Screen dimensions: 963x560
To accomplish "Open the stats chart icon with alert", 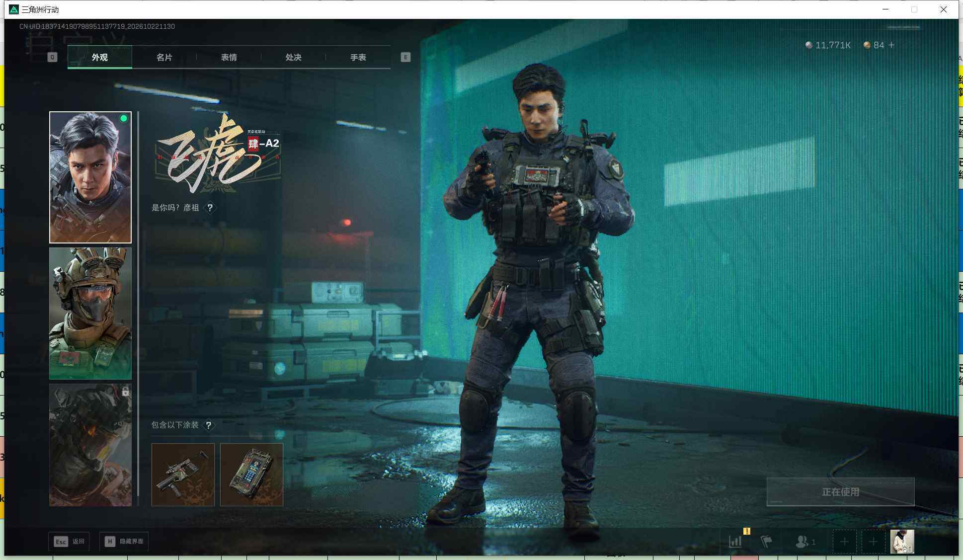I will pyautogui.click(x=736, y=541).
